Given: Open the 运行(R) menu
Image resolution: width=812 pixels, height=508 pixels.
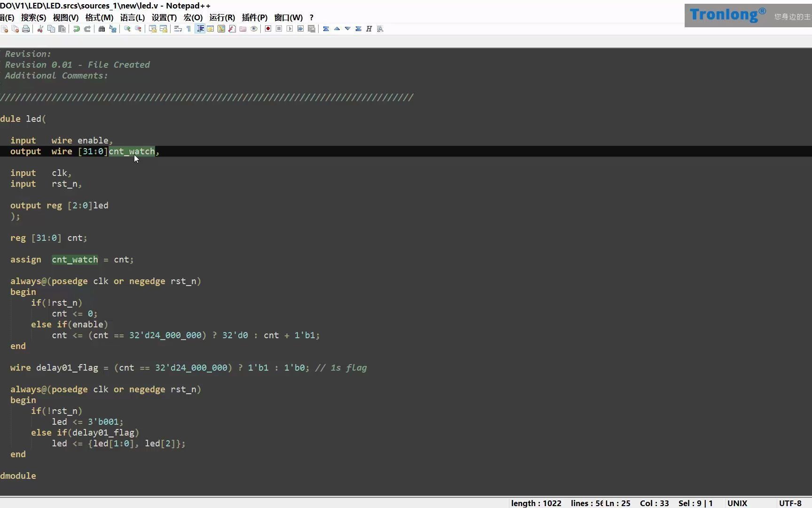Looking at the screenshot, I should 222,17.
